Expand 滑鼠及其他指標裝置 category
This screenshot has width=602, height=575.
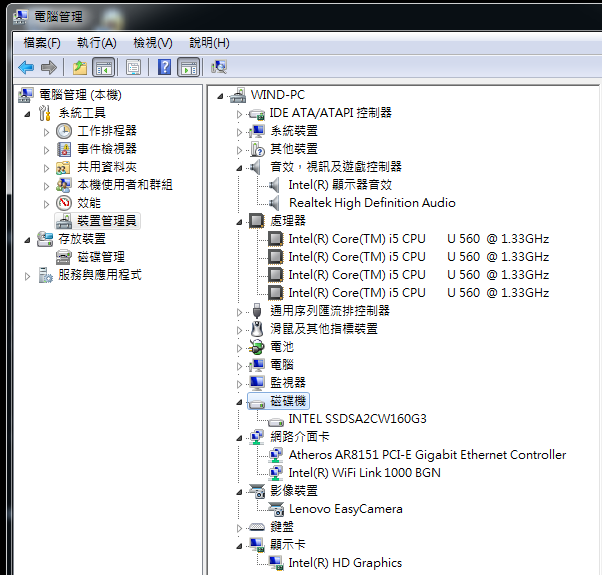pos(239,330)
